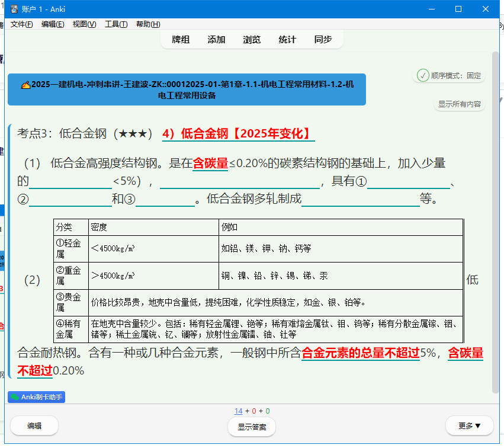Open the 浏览 card browser
The width and height of the screenshot is (504, 448).
click(252, 40)
